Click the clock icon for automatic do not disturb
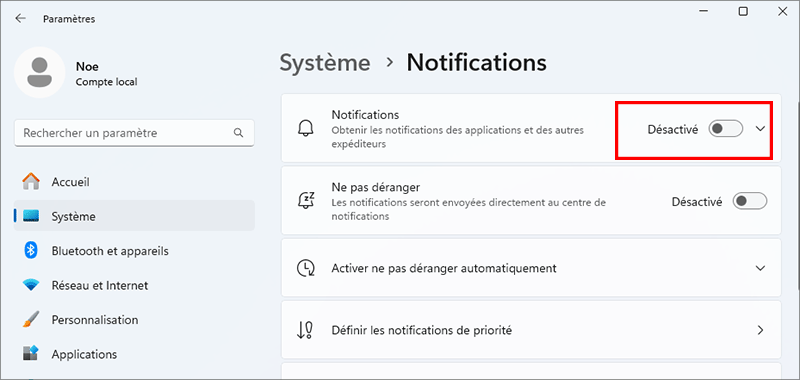 tap(305, 268)
